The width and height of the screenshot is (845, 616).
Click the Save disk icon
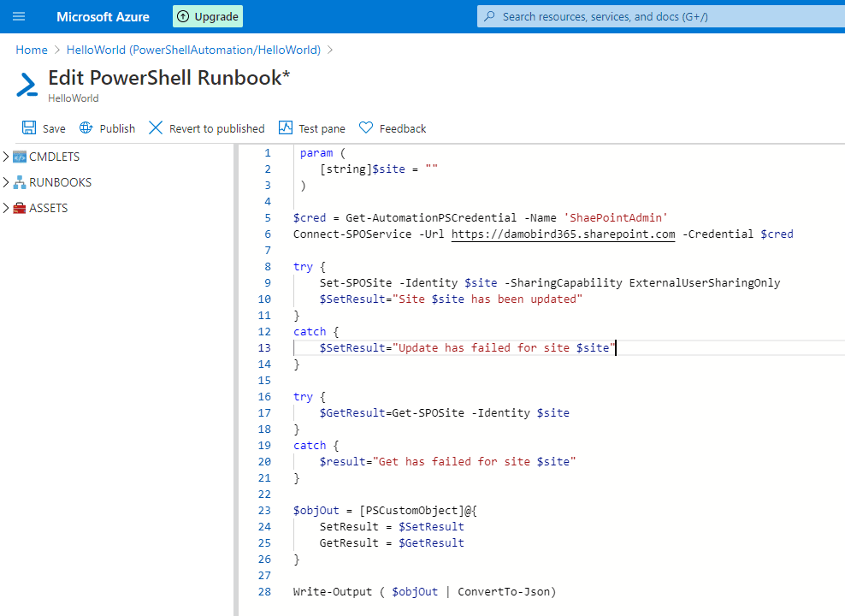[29, 128]
